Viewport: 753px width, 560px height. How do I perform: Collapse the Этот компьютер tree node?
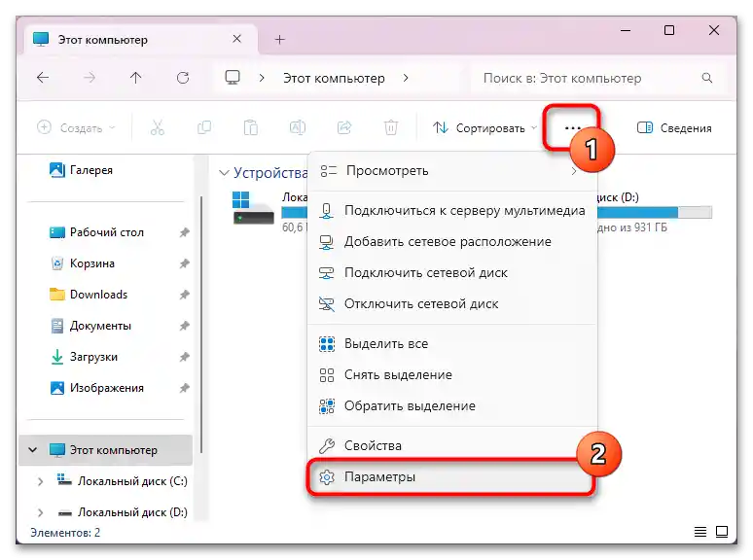point(33,450)
